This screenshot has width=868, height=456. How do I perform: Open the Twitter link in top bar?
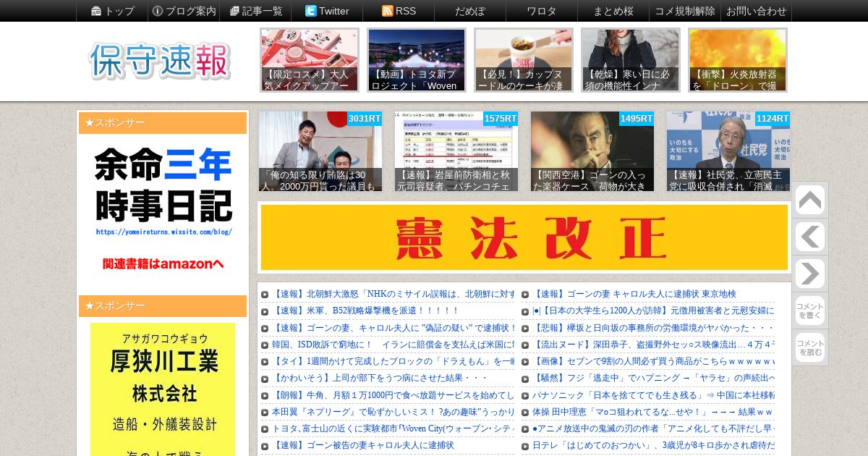(x=327, y=11)
